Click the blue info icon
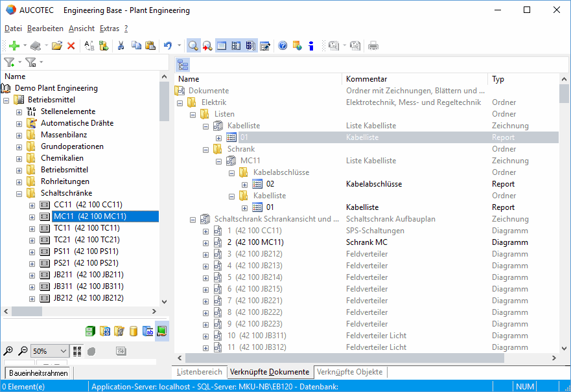Screen dimensions: 571x392 point(311,45)
